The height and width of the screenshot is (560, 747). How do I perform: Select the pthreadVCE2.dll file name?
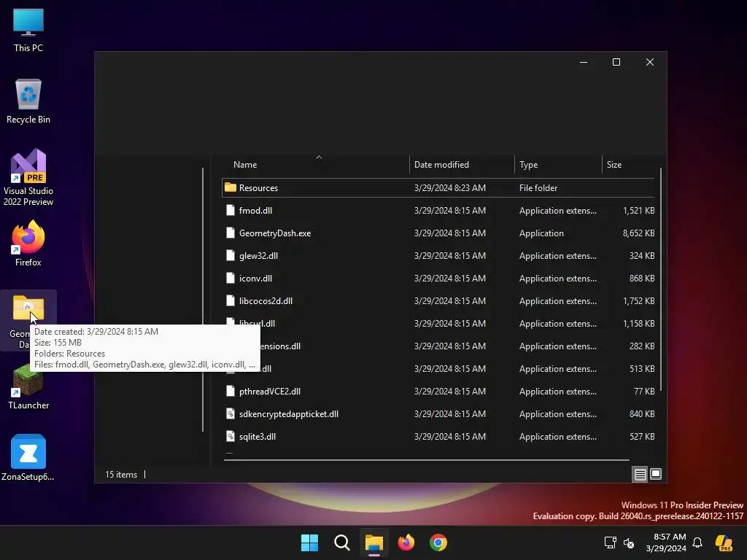[270, 392]
